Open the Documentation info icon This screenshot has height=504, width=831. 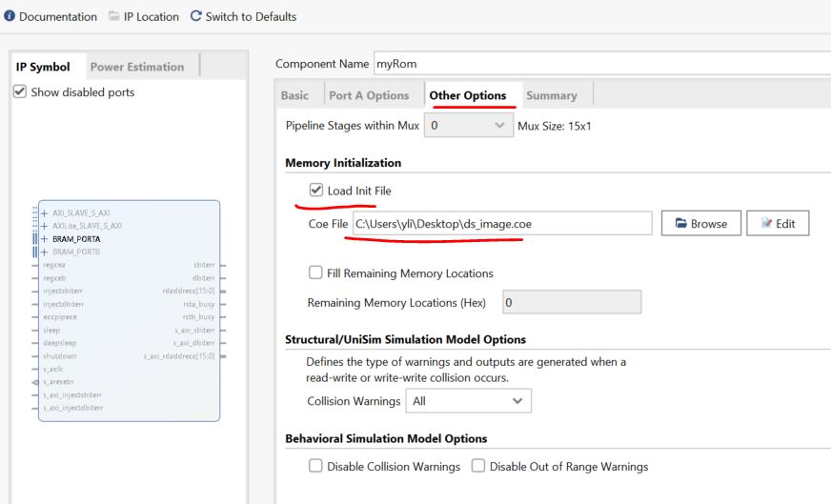[x=9, y=16]
